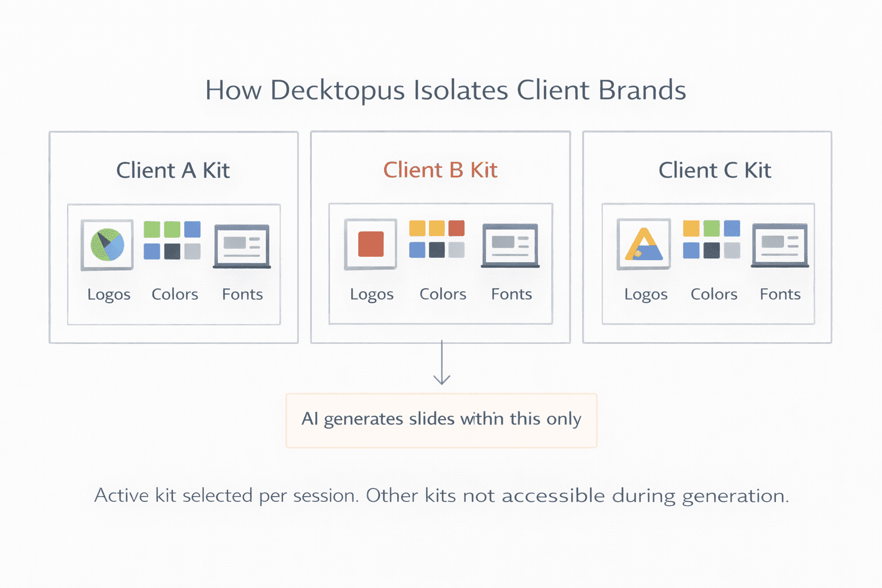This screenshot has width=882, height=588.
Task: Select the color palette grid in Client C Kit
Action: (x=711, y=239)
